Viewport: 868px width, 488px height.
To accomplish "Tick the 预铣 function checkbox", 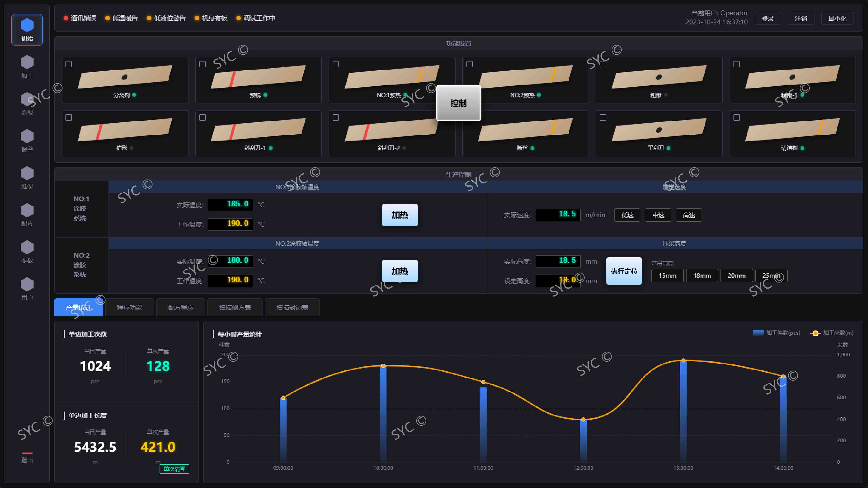I will (x=203, y=64).
